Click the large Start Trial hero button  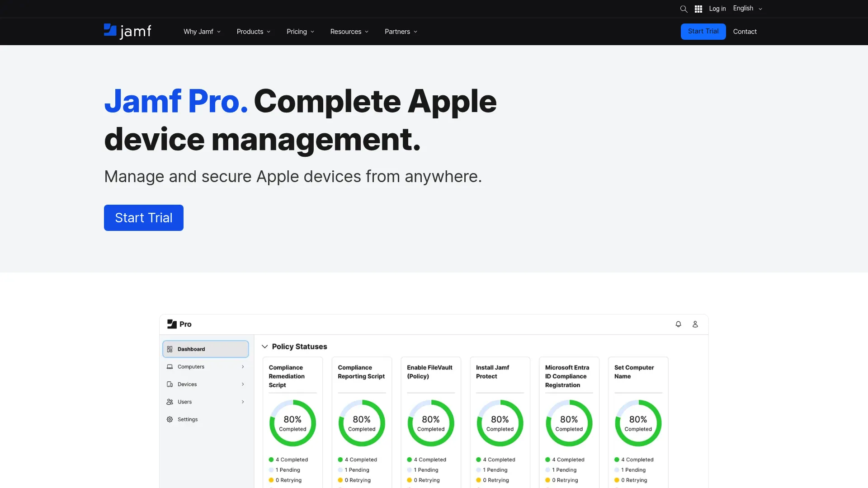click(x=144, y=218)
